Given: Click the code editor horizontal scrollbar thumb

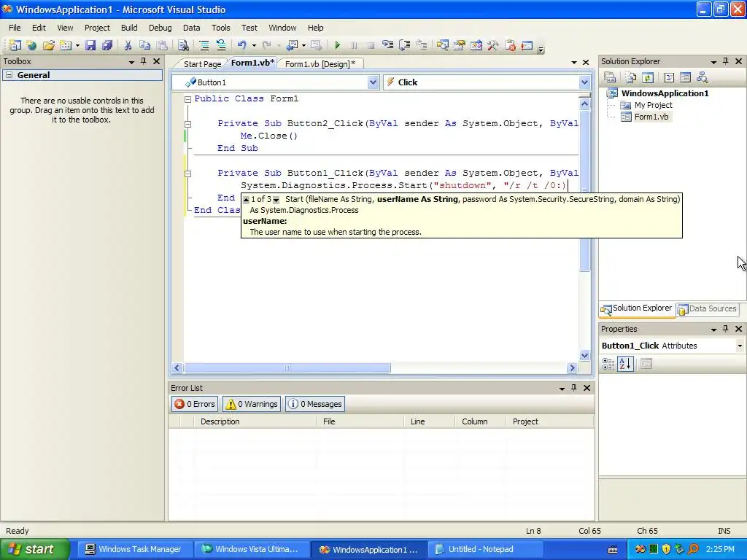Looking at the screenshot, I should point(287,367).
